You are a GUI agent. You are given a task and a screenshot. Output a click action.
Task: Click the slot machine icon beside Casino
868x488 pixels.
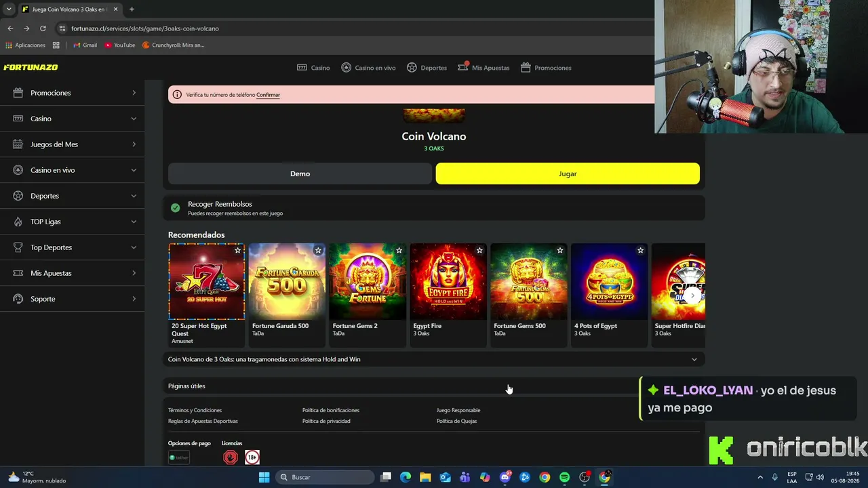point(302,68)
